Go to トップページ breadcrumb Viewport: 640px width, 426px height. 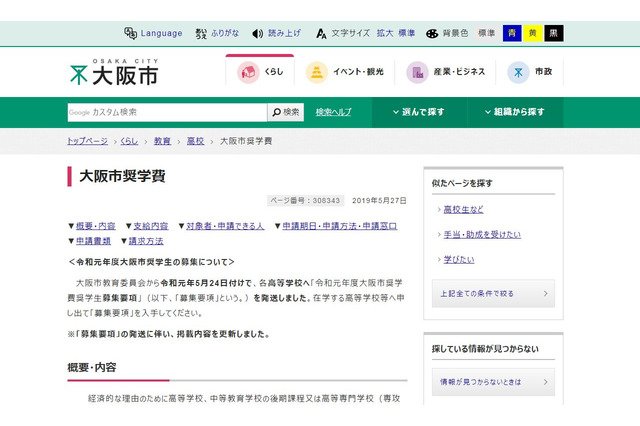point(87,141)
